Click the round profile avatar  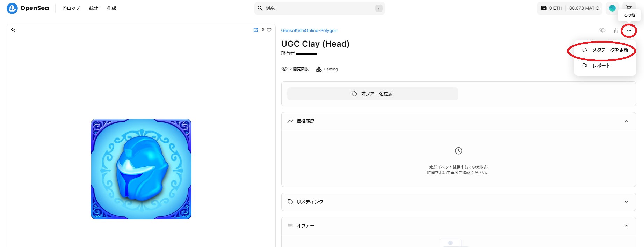pos(612,8)
